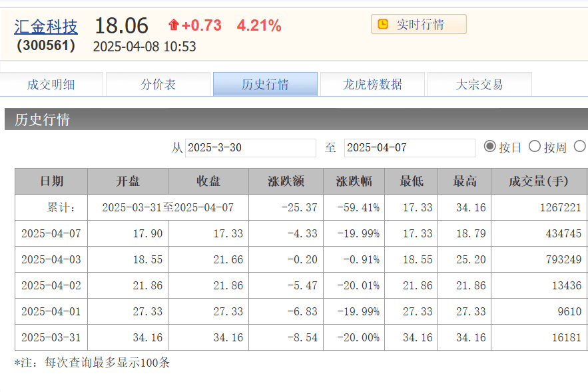
Task: Click the 涨跌幅 column header
Action: tap(354, 181)
